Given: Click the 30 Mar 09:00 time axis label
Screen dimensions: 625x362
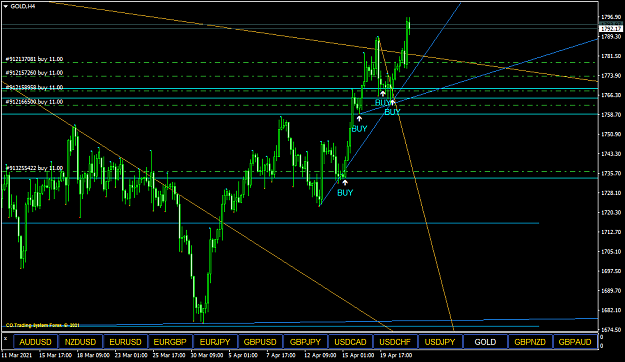Looking at the screenshot, I should [x=207, y=355].
